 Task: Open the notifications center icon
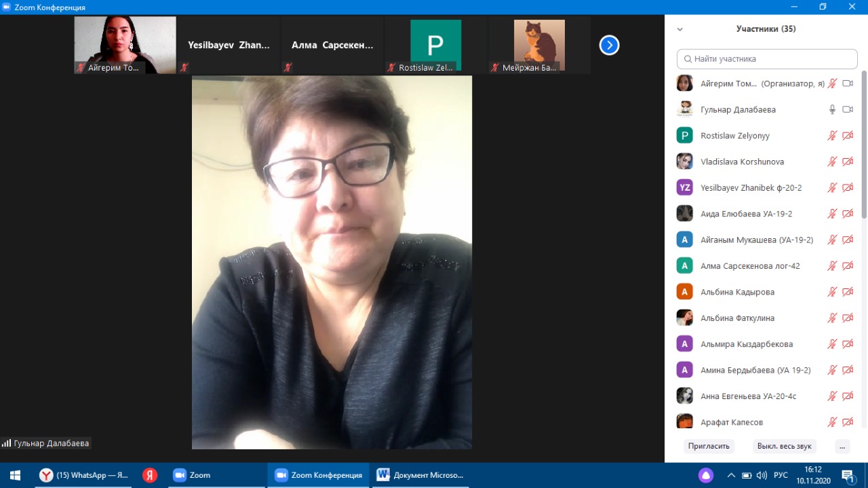[x=847, y=475]
